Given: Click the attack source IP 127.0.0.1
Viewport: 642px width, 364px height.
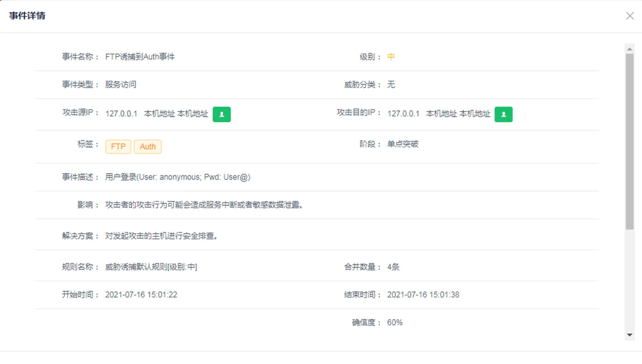Looking at the screenshot, I should (121, 114).
